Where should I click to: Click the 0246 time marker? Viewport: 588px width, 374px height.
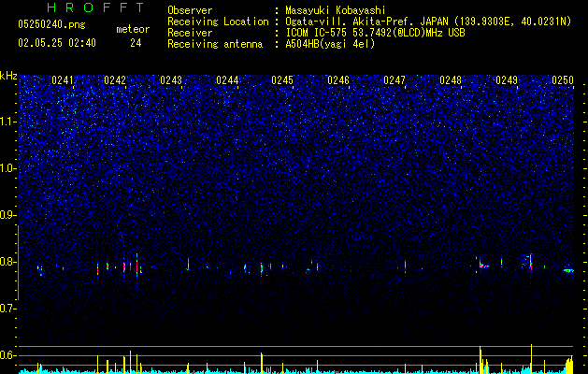pyautogui.click(x=338, y=80)
